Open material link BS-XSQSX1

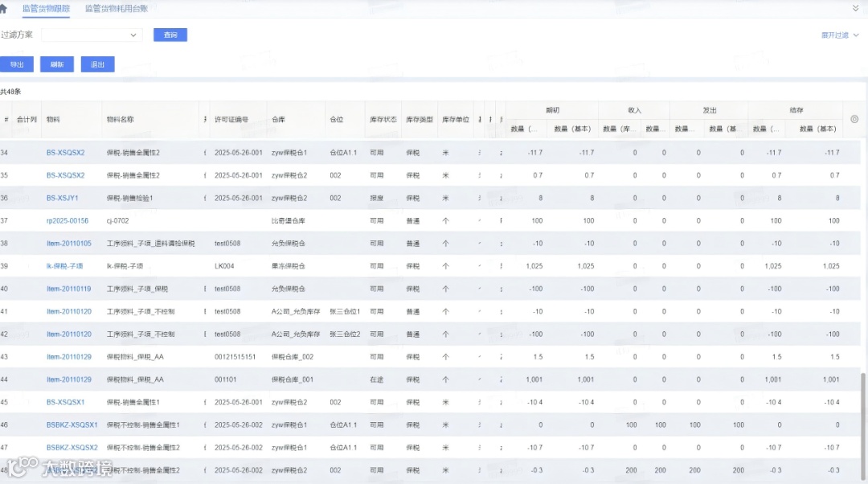point(65,402)
